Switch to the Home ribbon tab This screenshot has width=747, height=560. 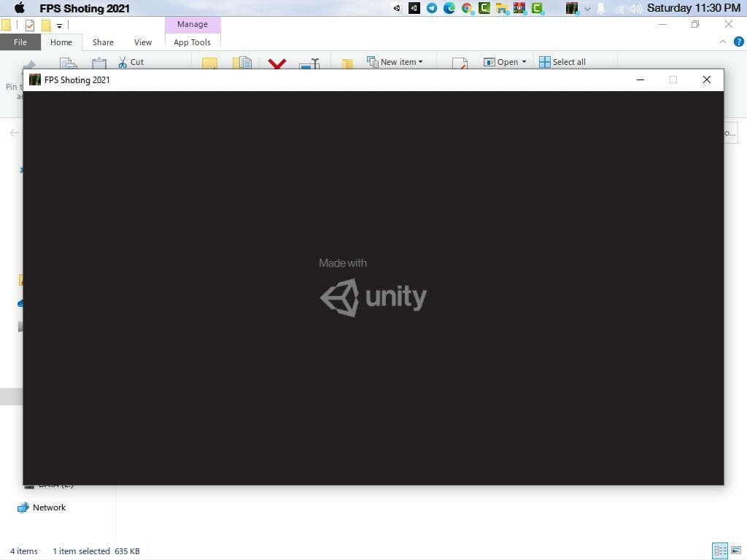click(61, 42)
